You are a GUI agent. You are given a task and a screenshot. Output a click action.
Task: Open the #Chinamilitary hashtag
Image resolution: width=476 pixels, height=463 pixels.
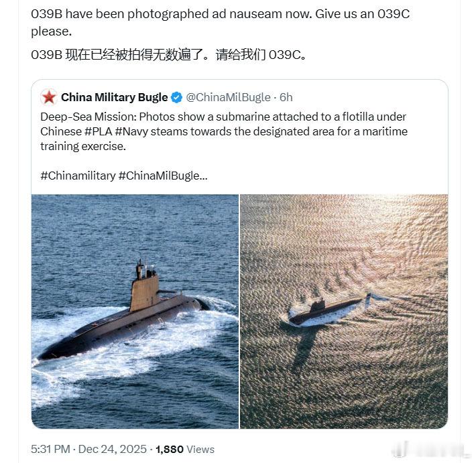point(77,176)
